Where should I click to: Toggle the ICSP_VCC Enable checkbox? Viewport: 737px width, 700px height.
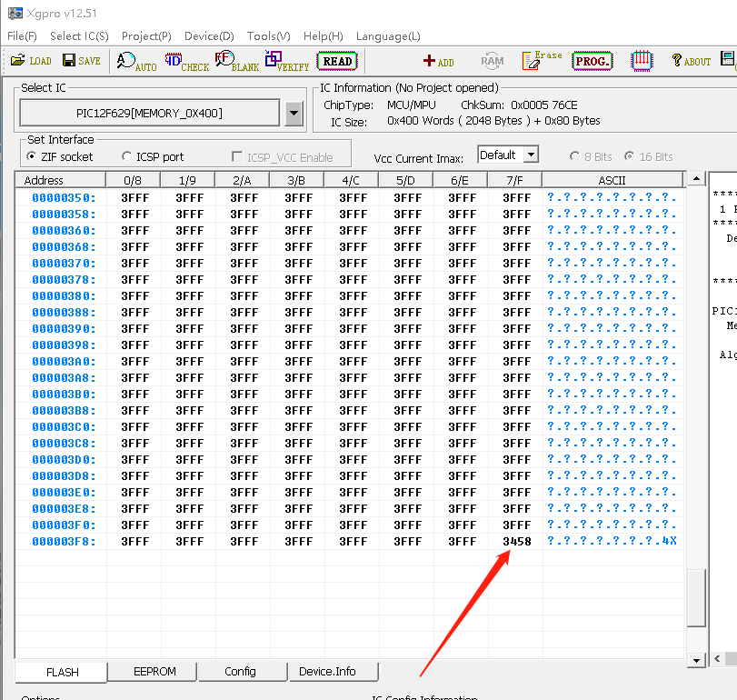point(238,157)
